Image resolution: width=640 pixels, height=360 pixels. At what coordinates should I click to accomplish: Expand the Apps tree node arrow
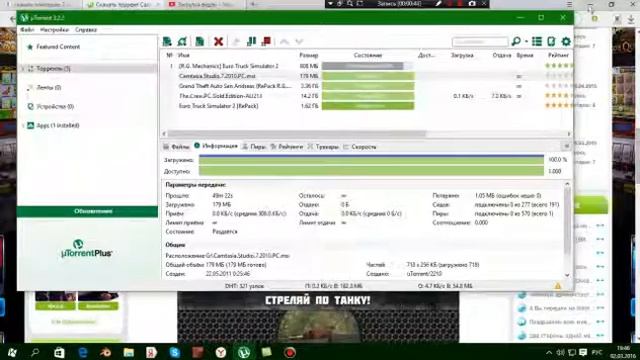23,125
